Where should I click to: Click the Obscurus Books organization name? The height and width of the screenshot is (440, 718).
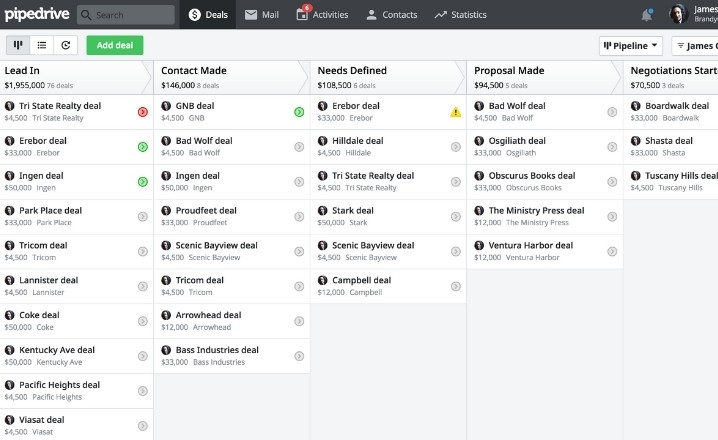(x=533, y=188)
